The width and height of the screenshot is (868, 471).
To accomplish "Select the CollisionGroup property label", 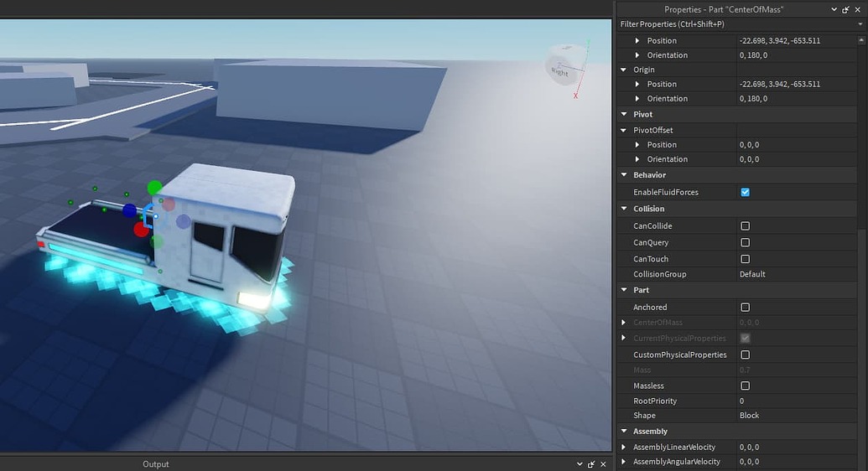I will (660, 274).
